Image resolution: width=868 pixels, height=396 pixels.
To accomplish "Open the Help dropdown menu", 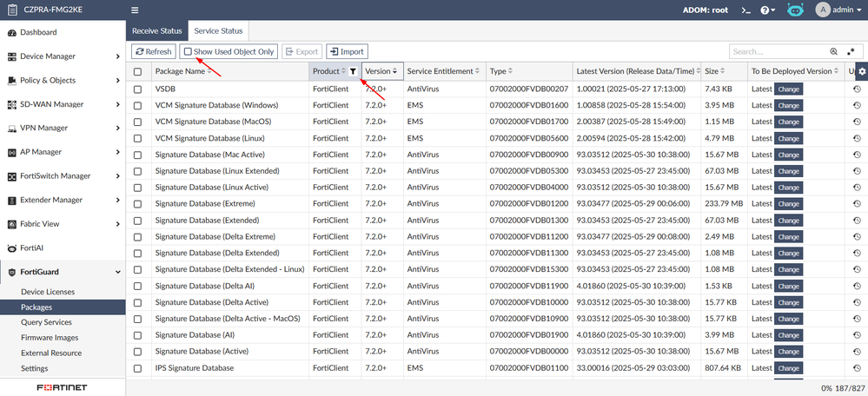I will [768, 10].
